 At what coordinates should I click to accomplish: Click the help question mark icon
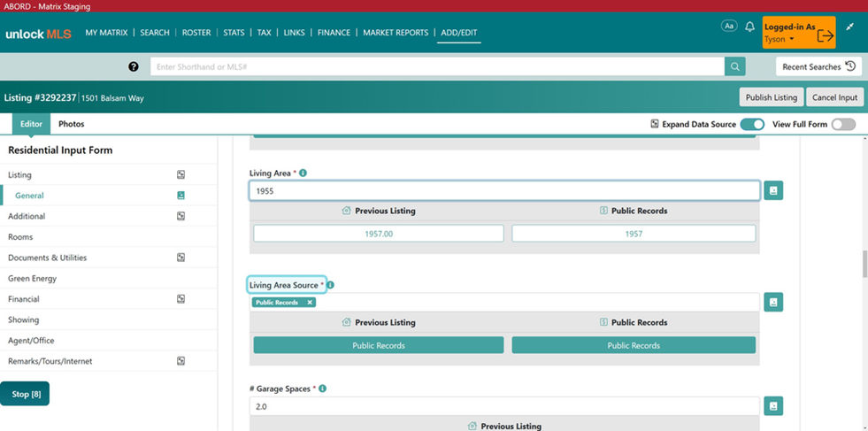tap(134, 66)
